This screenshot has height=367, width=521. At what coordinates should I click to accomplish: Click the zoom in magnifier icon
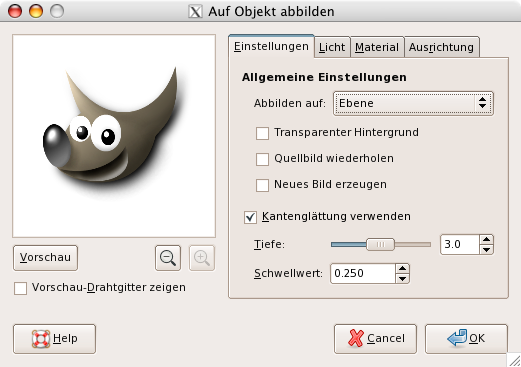202,258
